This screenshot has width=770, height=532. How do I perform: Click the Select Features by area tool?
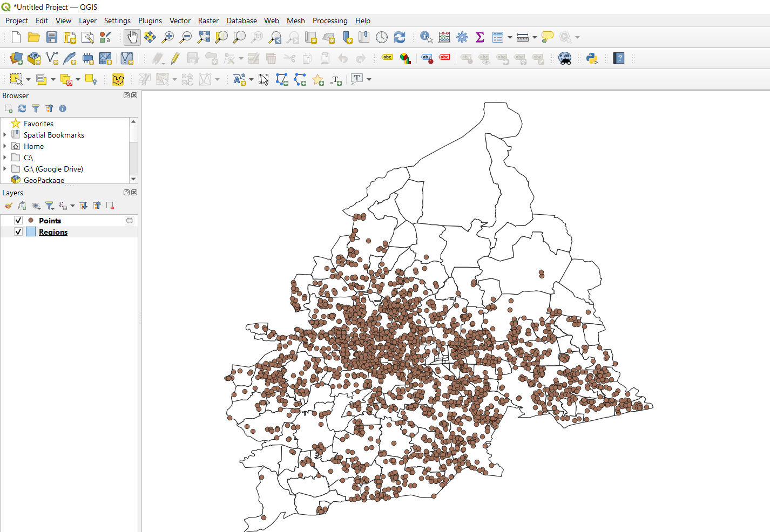click(16, 79)
